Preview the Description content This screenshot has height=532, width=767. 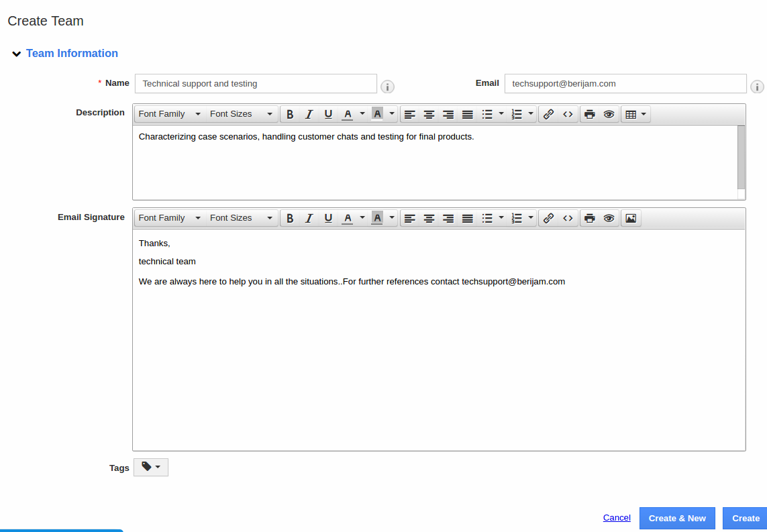[609, 115]
